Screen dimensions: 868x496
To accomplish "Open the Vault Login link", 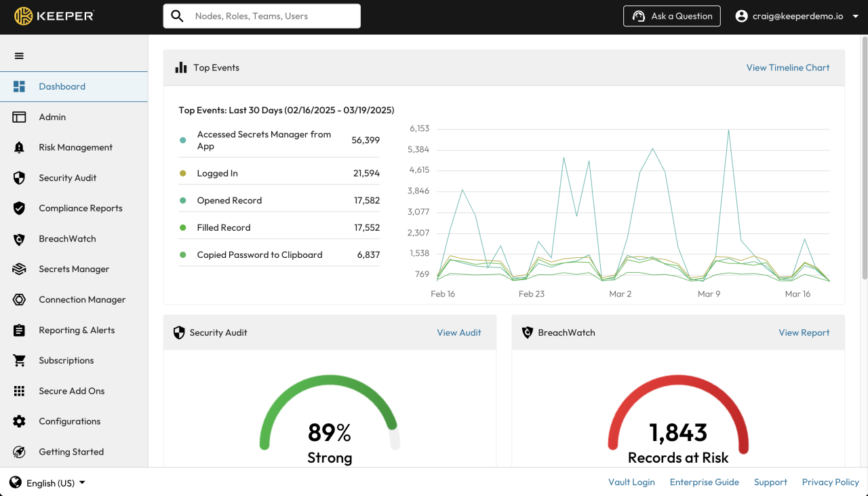I will 631,482.
